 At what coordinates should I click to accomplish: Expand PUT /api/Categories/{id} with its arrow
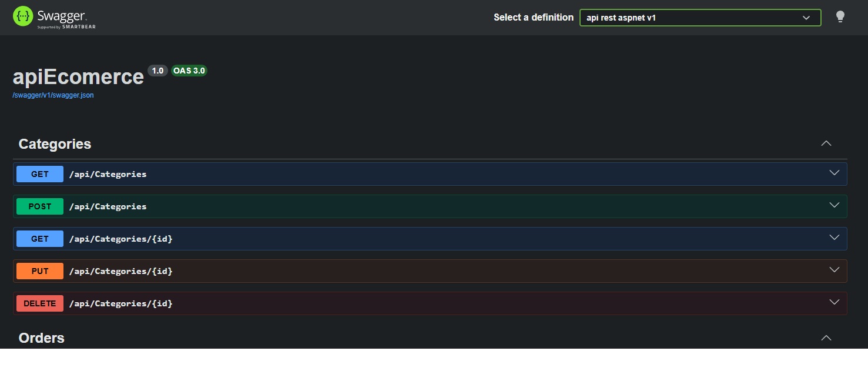pyautogui.click(x=834, y=270)
